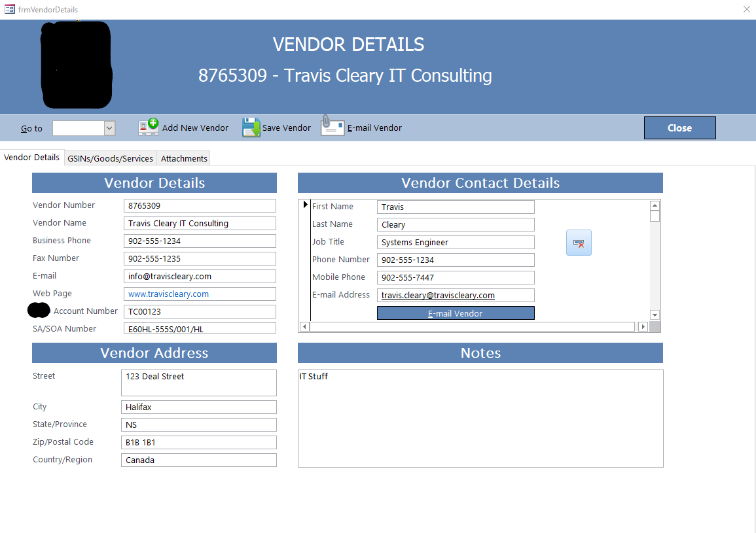Click the contact First Name field Travis
The width and height of the screenshot is (756, 533).
(x=456, y=207)
